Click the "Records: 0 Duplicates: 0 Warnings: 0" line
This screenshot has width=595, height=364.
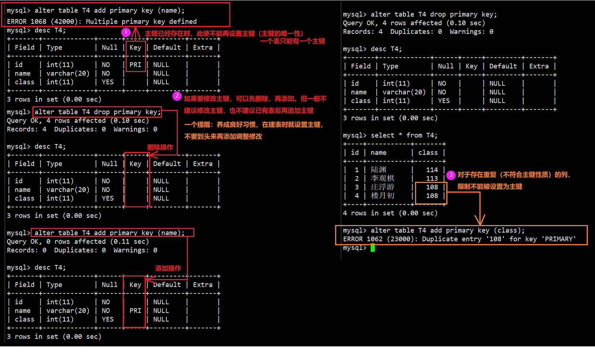point(82,250)
